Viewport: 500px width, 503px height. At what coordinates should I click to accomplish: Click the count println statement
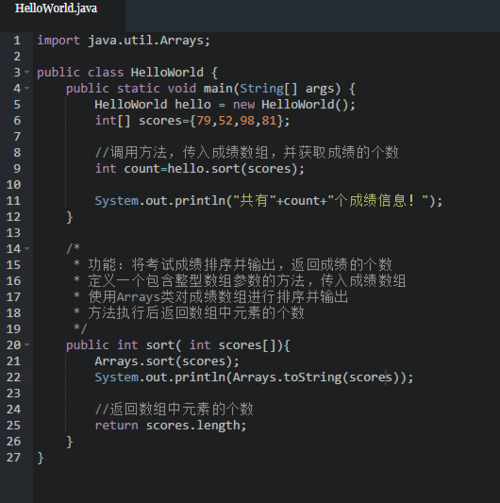269,201
